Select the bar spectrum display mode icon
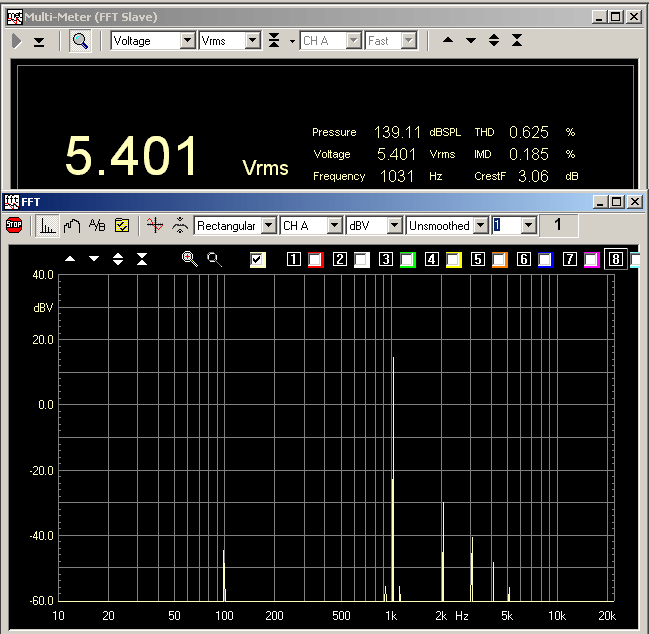The image size is (649, 634). [x=48, y=225]
